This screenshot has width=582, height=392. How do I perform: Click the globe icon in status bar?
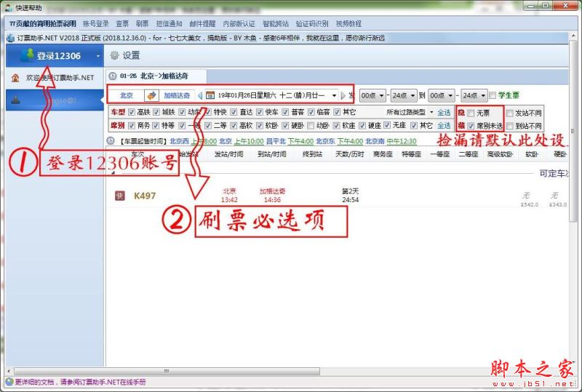tap(9, 382)
